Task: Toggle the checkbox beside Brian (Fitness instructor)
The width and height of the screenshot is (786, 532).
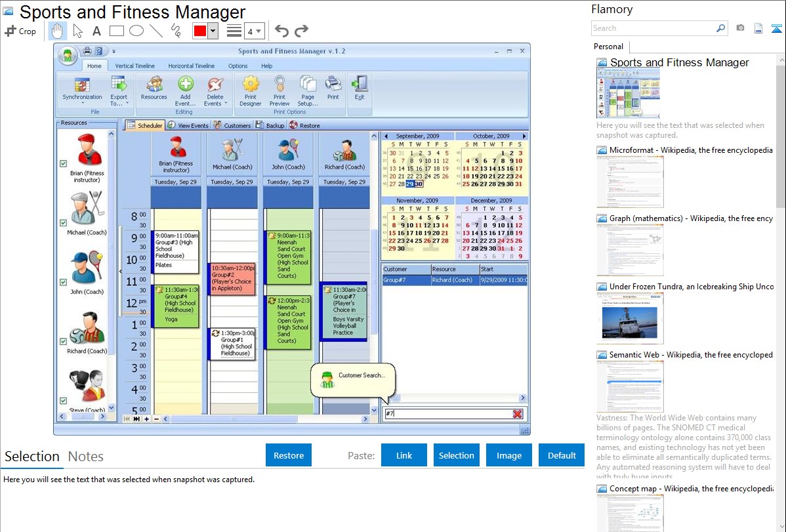Action: (63, 164)
